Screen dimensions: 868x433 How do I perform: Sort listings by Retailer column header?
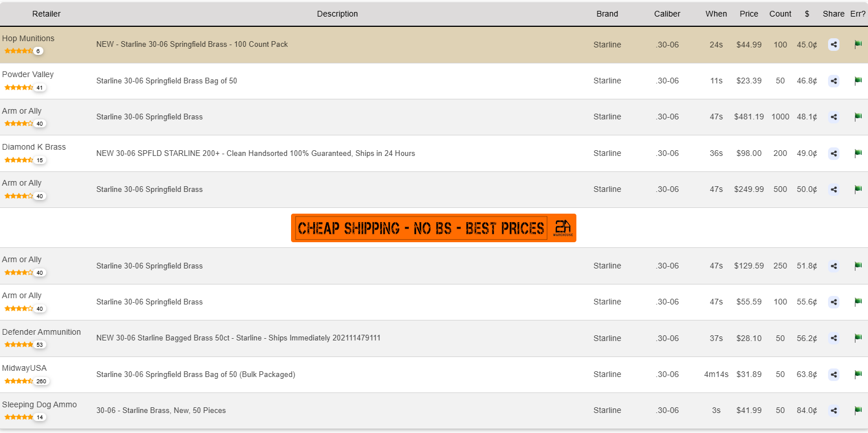tap(46, 14)
